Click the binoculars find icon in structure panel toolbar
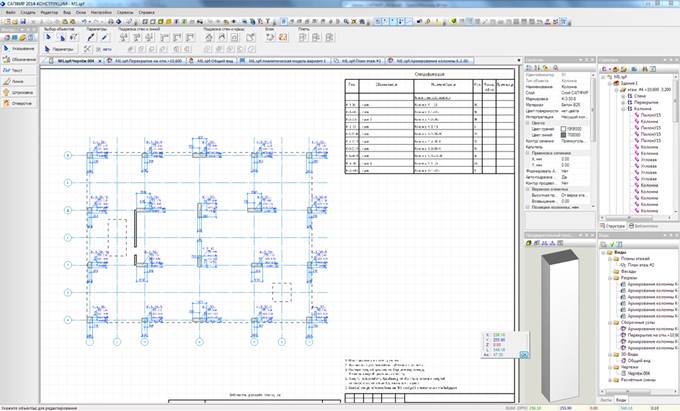The height and width of the screenshot is (411, 680). (644, 69)
